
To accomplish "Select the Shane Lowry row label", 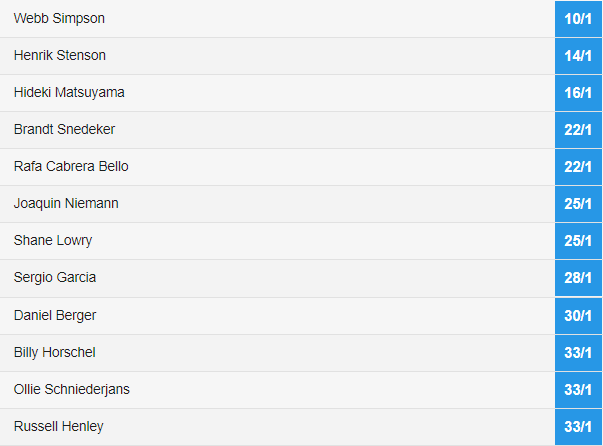I will click(x=53, y=240).
